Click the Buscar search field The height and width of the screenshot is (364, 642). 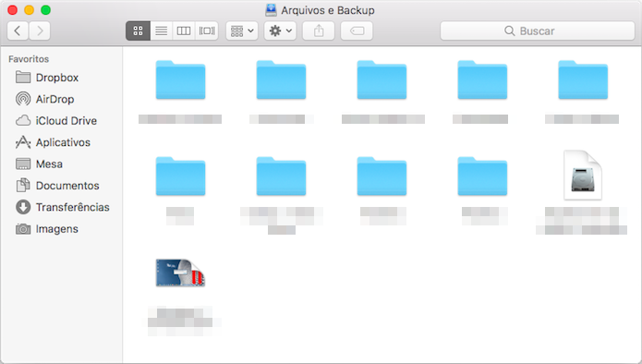point(538,30)
